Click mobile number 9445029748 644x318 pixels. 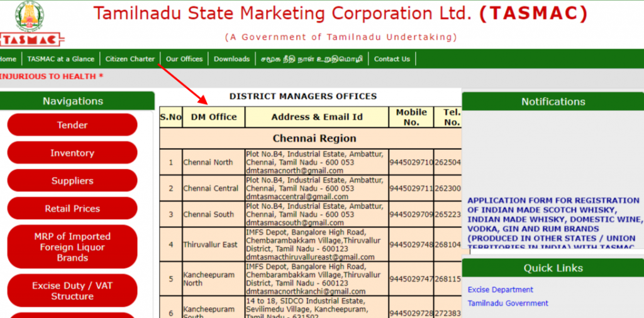[x=411, y=244]
